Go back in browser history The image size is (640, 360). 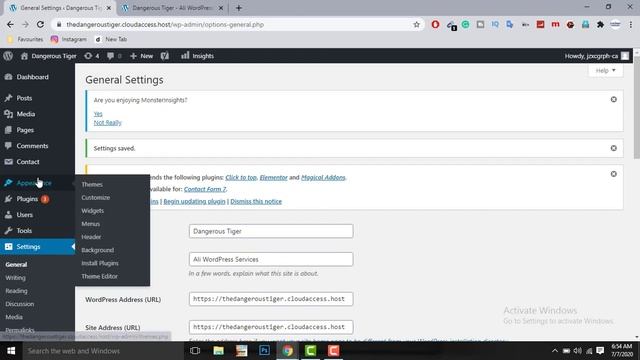pos(10,24)
